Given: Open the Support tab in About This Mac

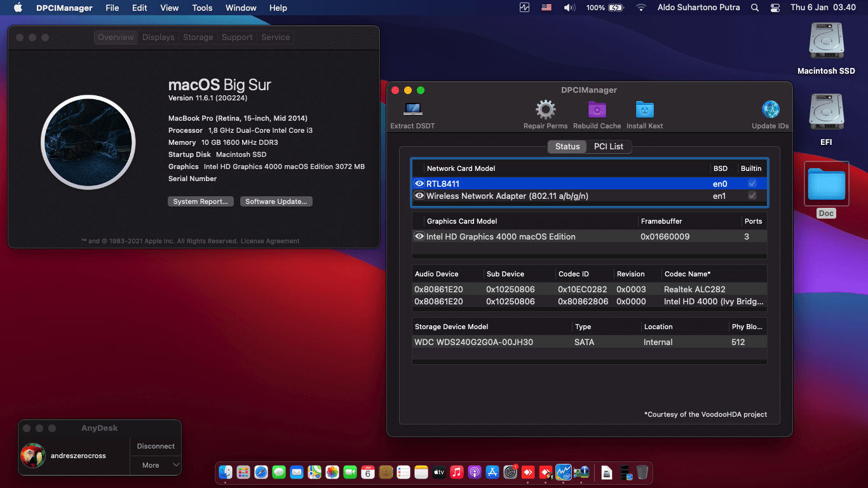Looking at the screenshot, I should click(237, 37).
